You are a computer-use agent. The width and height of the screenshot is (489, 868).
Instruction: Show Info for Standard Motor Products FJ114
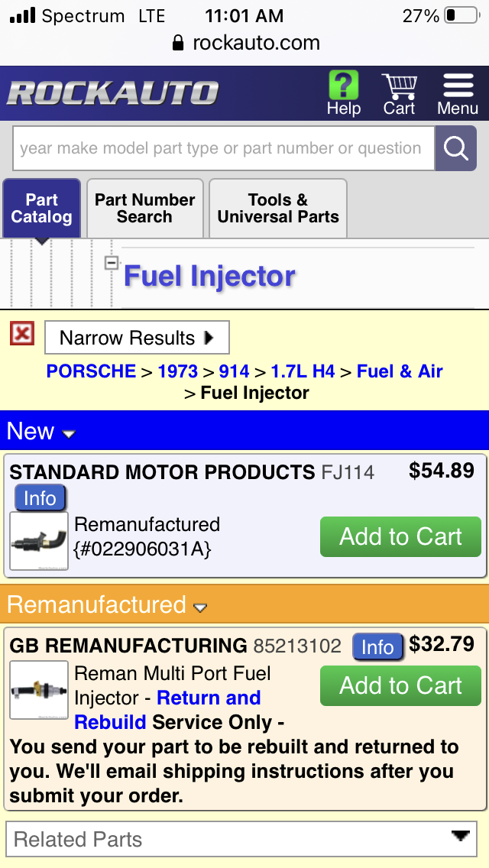[40, 498]
